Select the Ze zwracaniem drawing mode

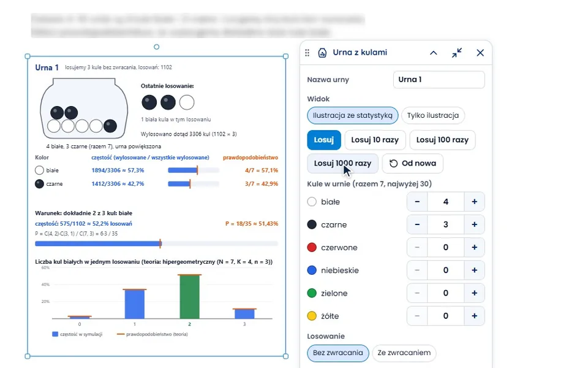pos(404,353)
